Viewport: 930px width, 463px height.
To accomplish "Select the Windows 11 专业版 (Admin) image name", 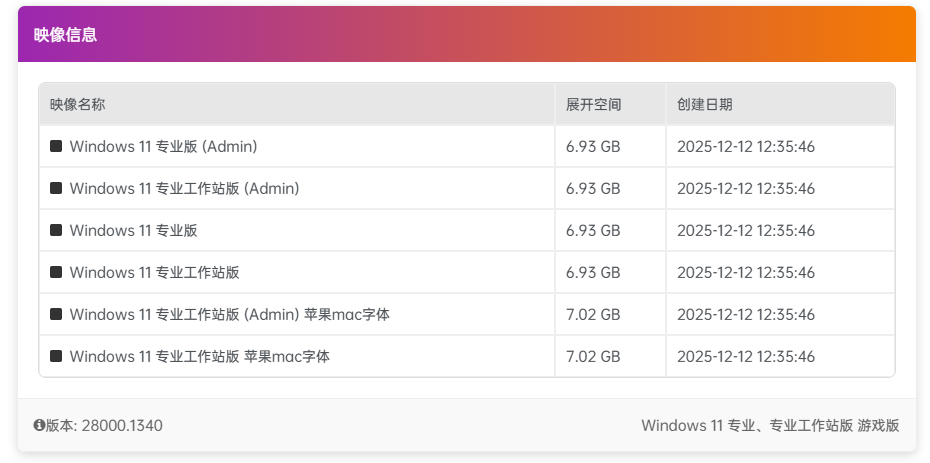I will 163,146.
